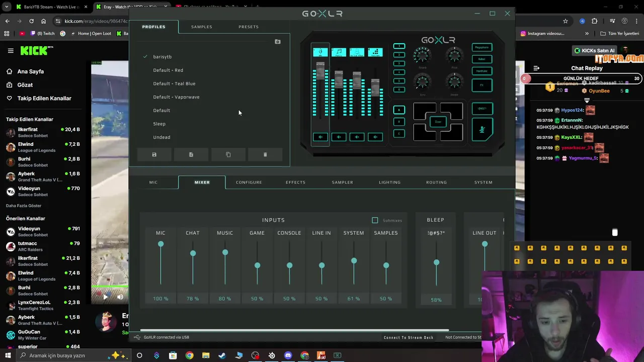
Task: Select the Default - Red profile
Action: [168, 70]
